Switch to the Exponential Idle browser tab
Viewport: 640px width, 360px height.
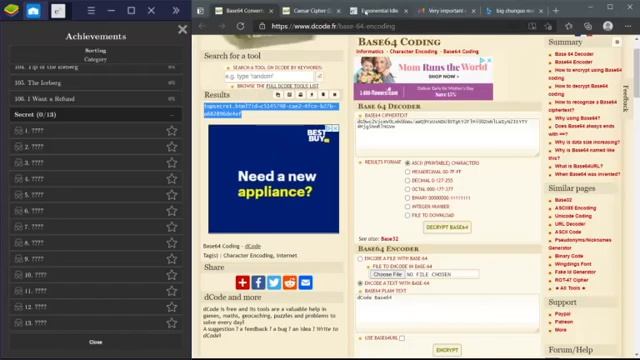click(379, 11)
